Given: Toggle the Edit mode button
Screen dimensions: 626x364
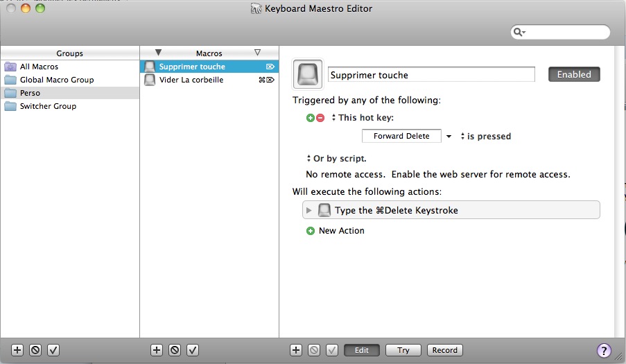Looking at the screenshot, I should pos(362,350).
